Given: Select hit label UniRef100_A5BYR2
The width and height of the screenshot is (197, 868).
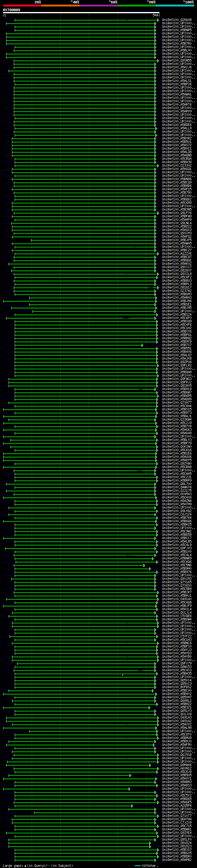Looking at the screenshot, I should click(x=177, y=139).
